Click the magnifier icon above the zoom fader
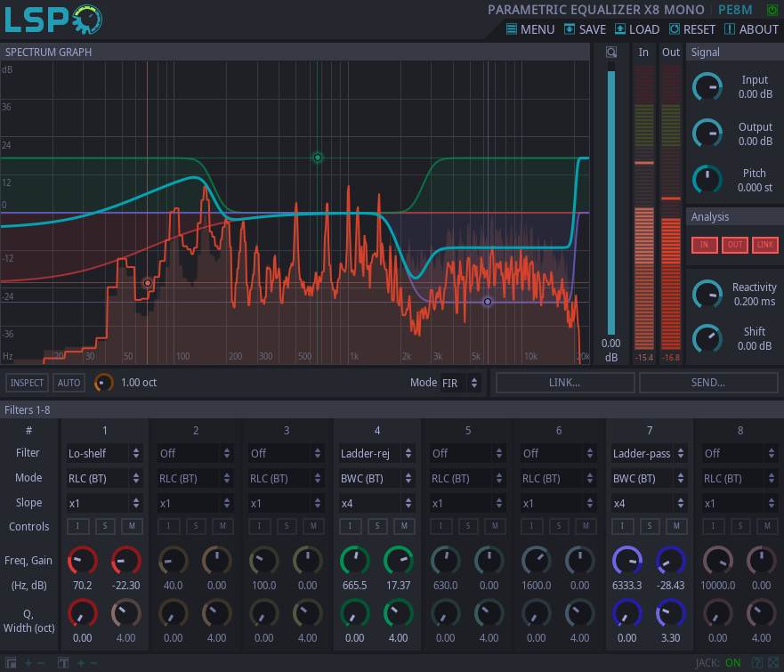Viewport: 784px width, 672px height. point(611,52)
